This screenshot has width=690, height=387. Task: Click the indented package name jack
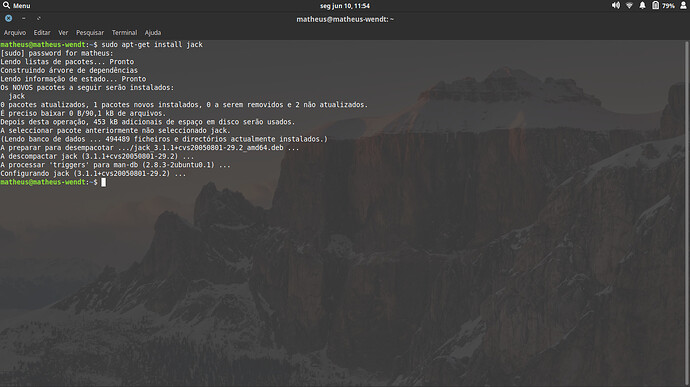17,96
